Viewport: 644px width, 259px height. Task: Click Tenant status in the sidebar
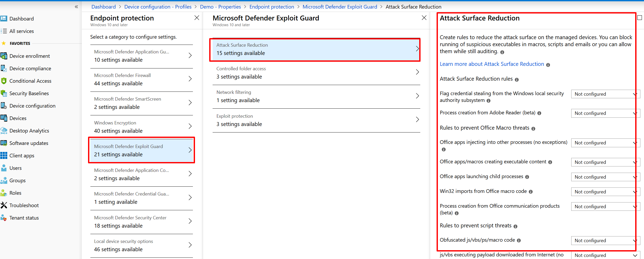pyautogui.click(x=24, y=218)
